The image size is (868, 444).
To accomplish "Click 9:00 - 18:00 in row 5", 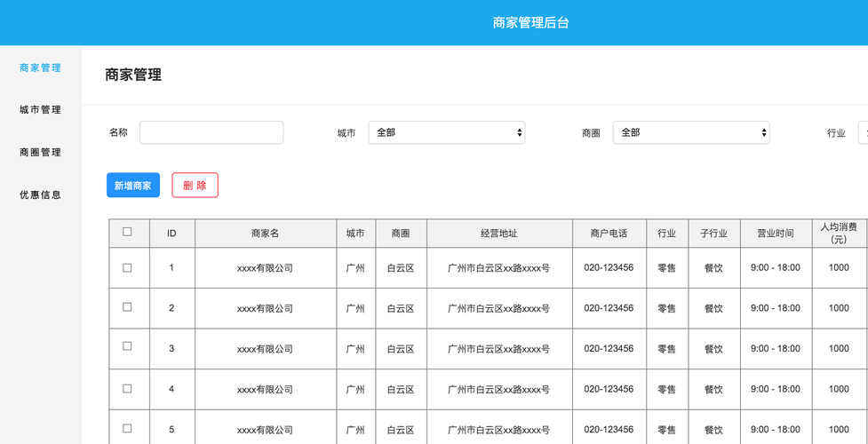I will point(776,429).
